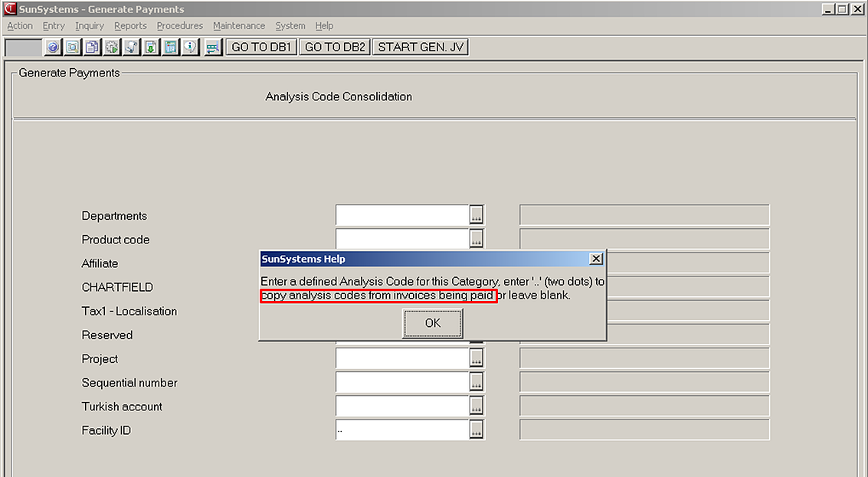868x477 pixels.
Task: Open the Entry menu
Action: (x=54, y=26)
